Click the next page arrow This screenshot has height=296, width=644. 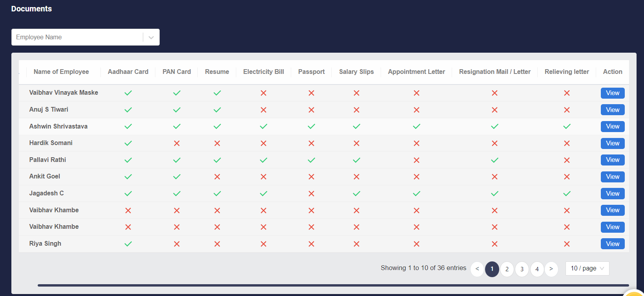pos(551,269)
